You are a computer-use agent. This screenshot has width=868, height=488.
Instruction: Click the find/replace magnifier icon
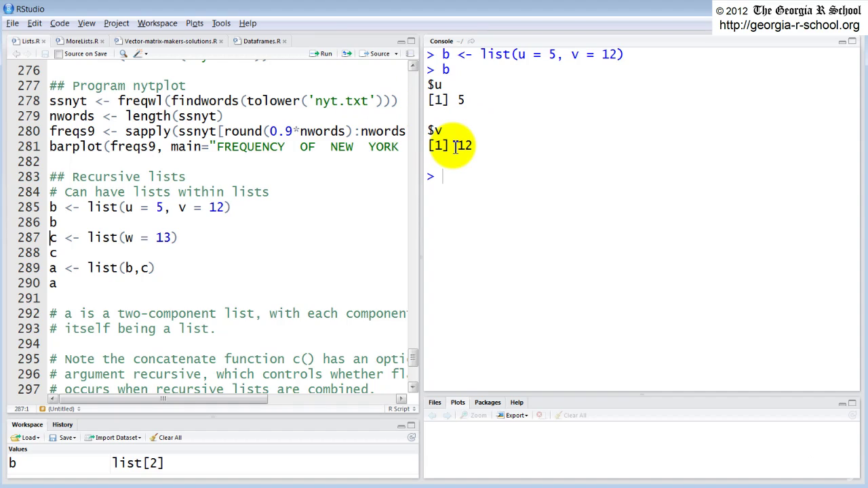(123, 54)
